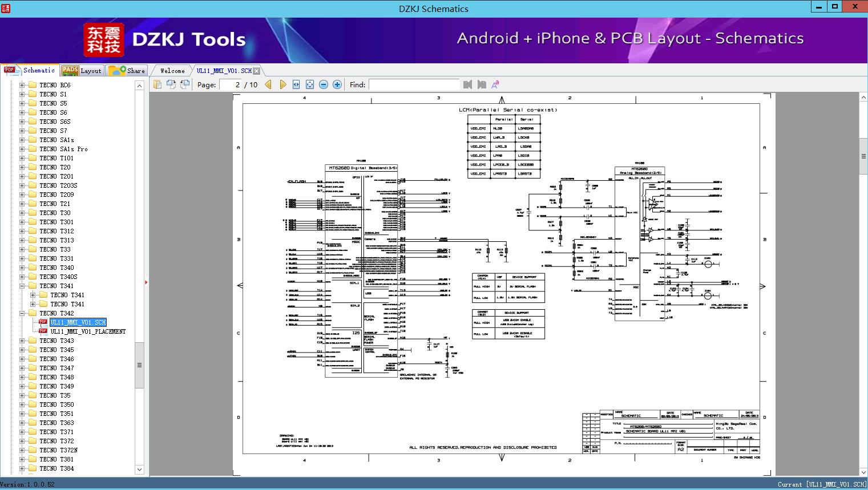Open the Share tab

(x=127, y=71)
